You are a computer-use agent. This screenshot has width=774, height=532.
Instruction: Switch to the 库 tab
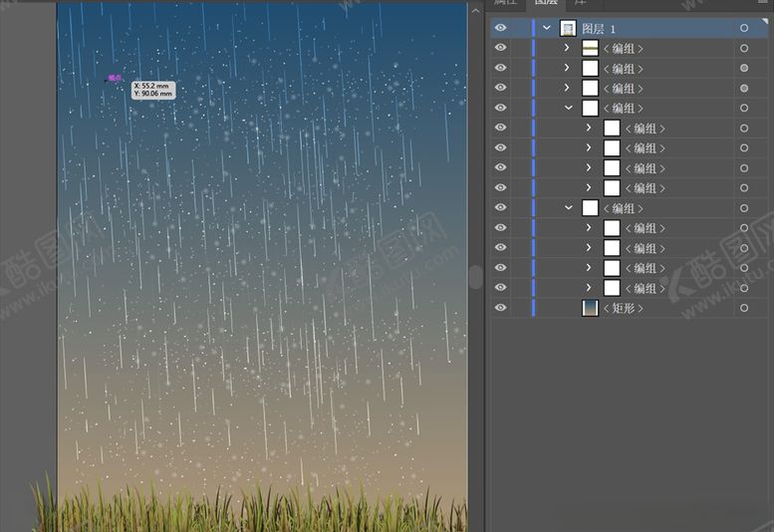[581, 3]
